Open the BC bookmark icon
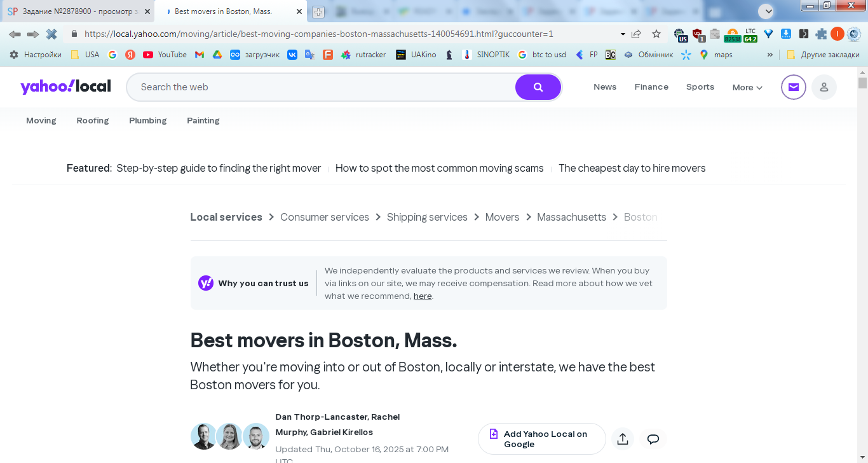 610,55
